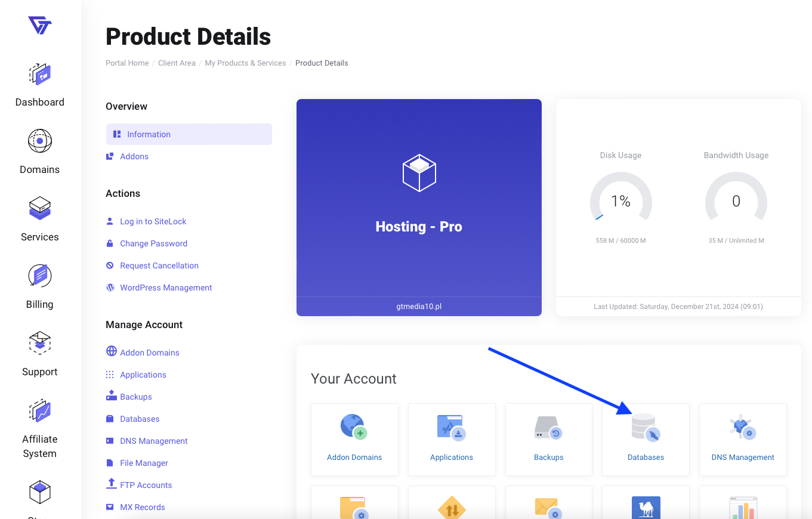Click the Applications folder tile icon

pyautogui.click(x=451, y=427)
